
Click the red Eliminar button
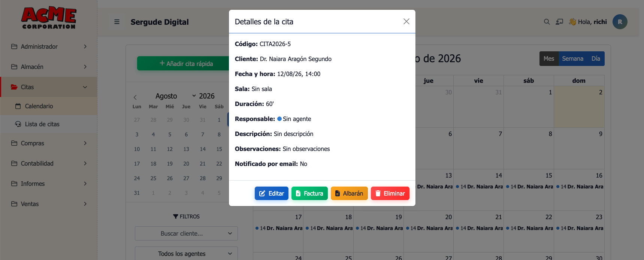tap(390, 193)
